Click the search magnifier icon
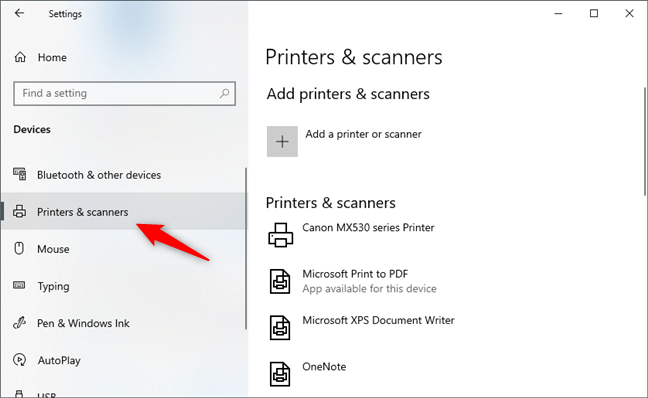648x398 pixels. click(224, 93)
